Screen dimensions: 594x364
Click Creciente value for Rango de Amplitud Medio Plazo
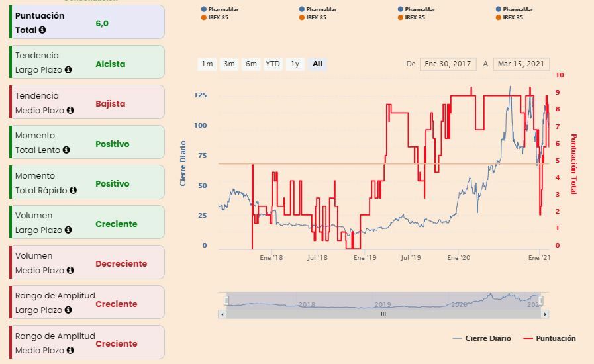tap(117, 344)
